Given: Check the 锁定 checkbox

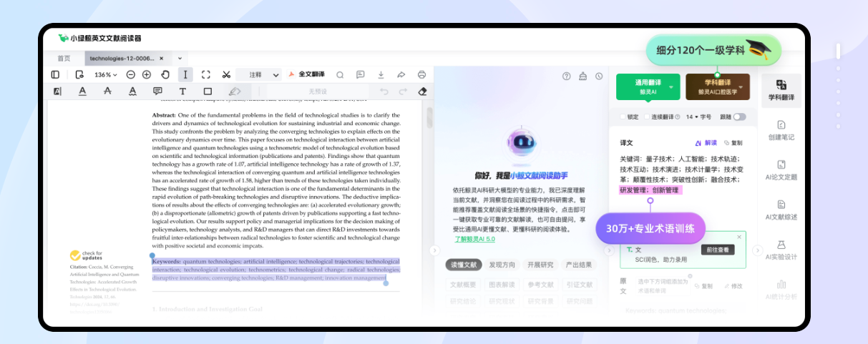Looking at the screenshot, I should [622, 117].
